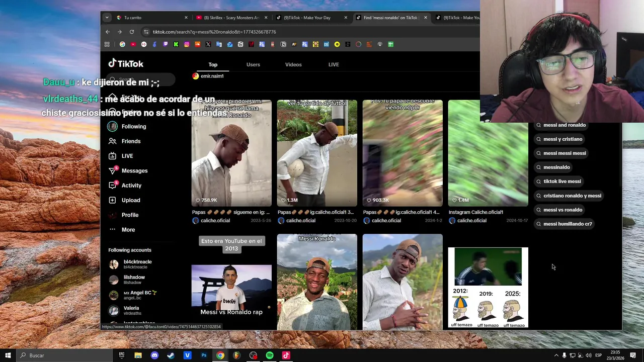The height and width of the screenshot is (362, 644).
Task: Open the YouTube bookmark
Action: (x=133, y=44)
